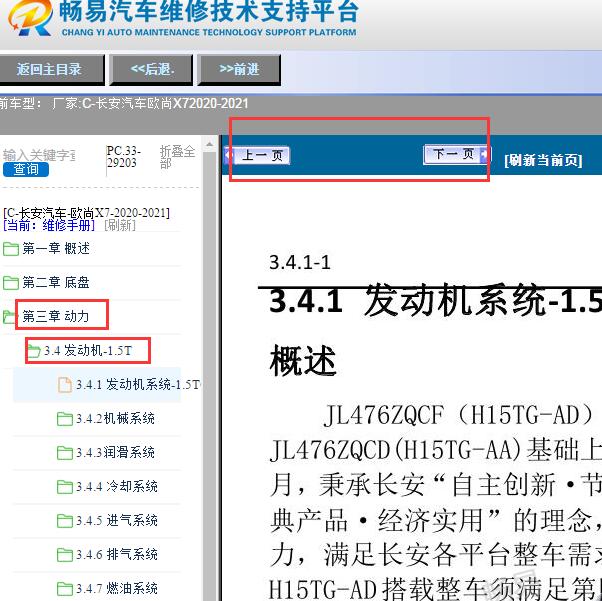Click open-folder icon of 3.4 发动机-1.5T
This screenshot has width=602, height=601.
tap(34, 351)
